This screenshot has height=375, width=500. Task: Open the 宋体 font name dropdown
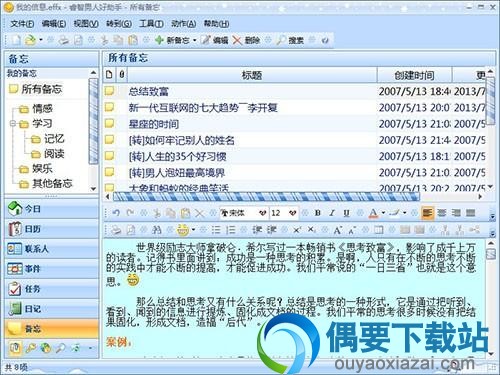[262, 213]
